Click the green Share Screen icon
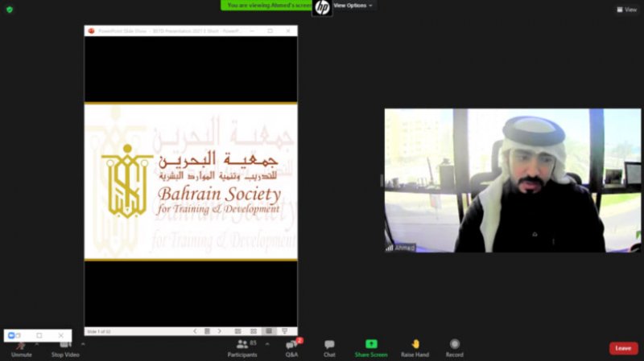Screen dimensions: 644x361 371,344
